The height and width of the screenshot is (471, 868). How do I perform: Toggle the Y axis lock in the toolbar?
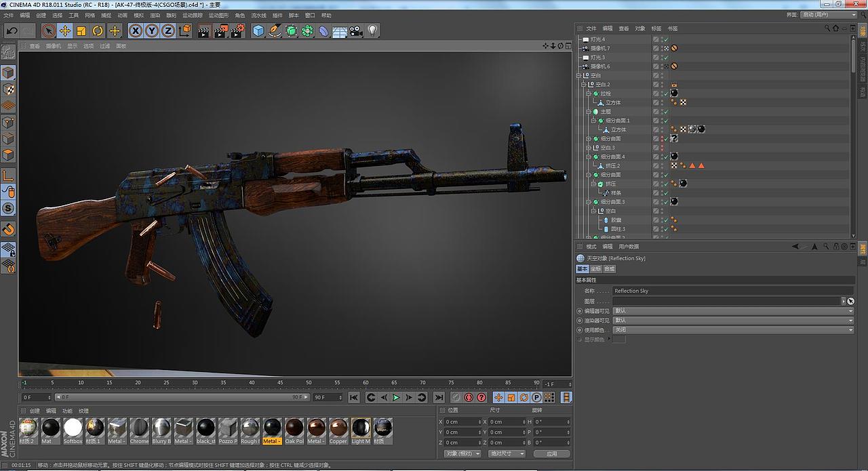click(x=151, y=30)
